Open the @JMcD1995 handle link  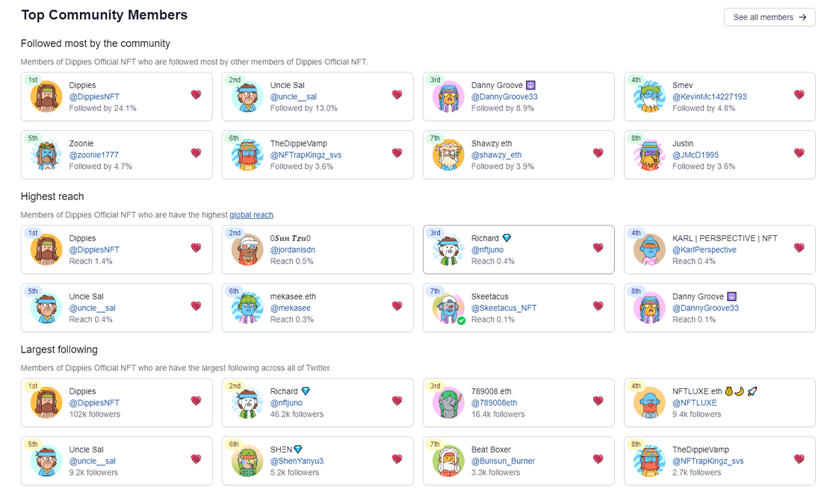pos(695,155)
